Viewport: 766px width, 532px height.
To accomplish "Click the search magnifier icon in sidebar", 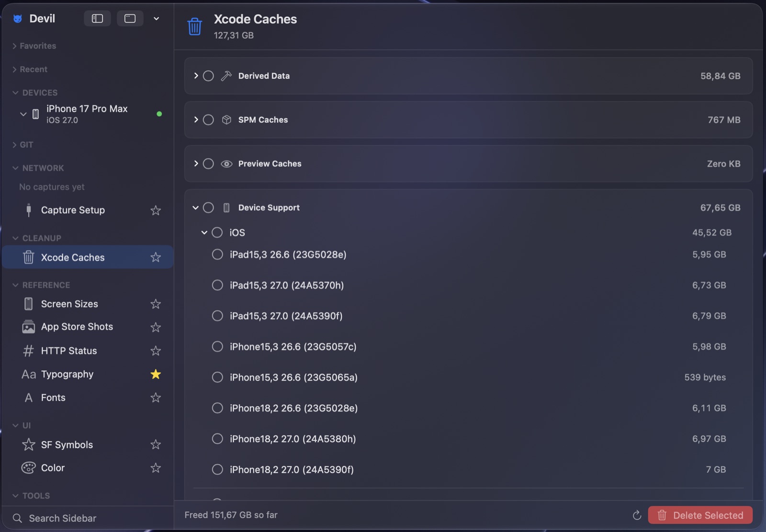I will coord(17,518).
